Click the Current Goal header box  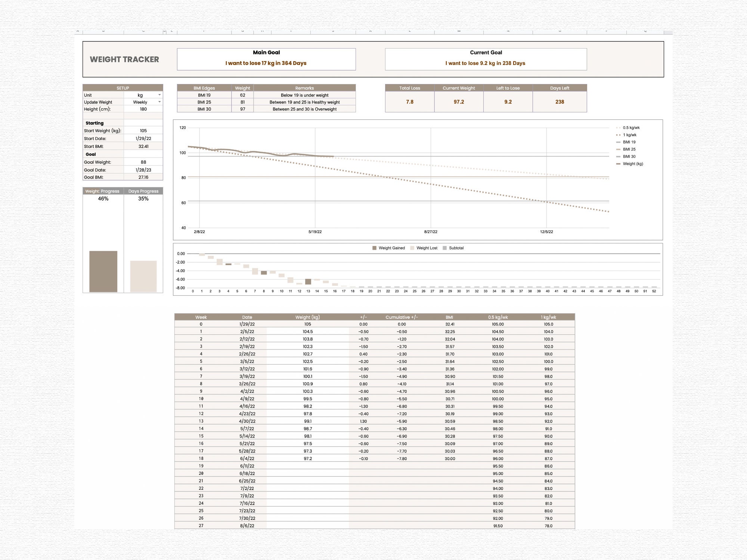point(486,59)
